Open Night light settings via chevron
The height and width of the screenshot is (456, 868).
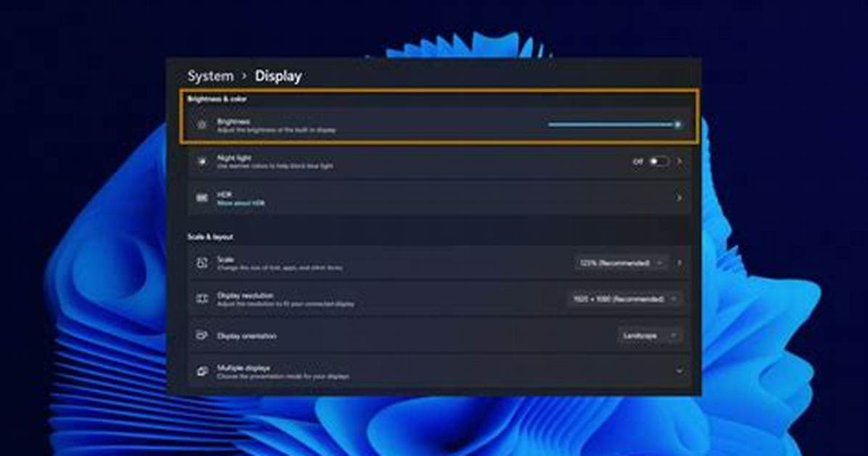click(679, 161)
